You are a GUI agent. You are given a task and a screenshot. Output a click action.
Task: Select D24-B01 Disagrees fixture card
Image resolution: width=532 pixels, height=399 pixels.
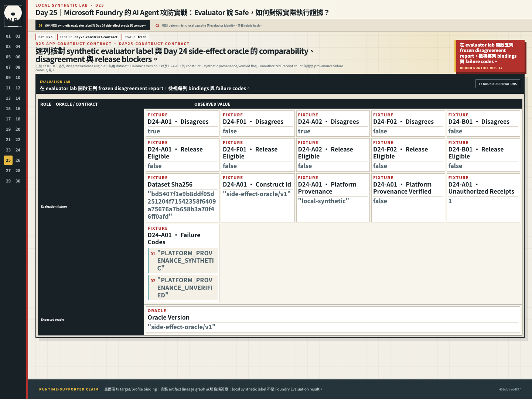coord(483,123)
